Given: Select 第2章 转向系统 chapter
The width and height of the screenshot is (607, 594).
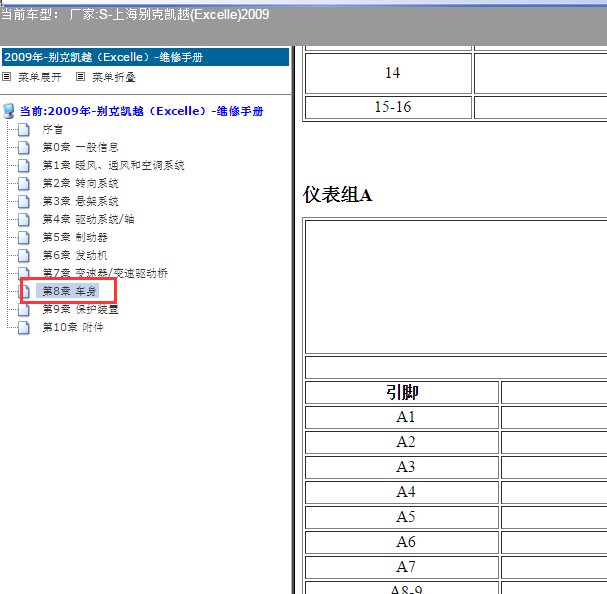Looking at the screenshot, I should pos(80,184).
